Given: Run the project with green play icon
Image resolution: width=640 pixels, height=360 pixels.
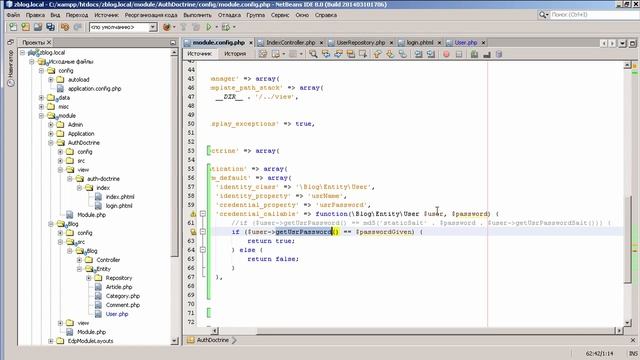Looking at the screenshot, I should tap(209, 27).
